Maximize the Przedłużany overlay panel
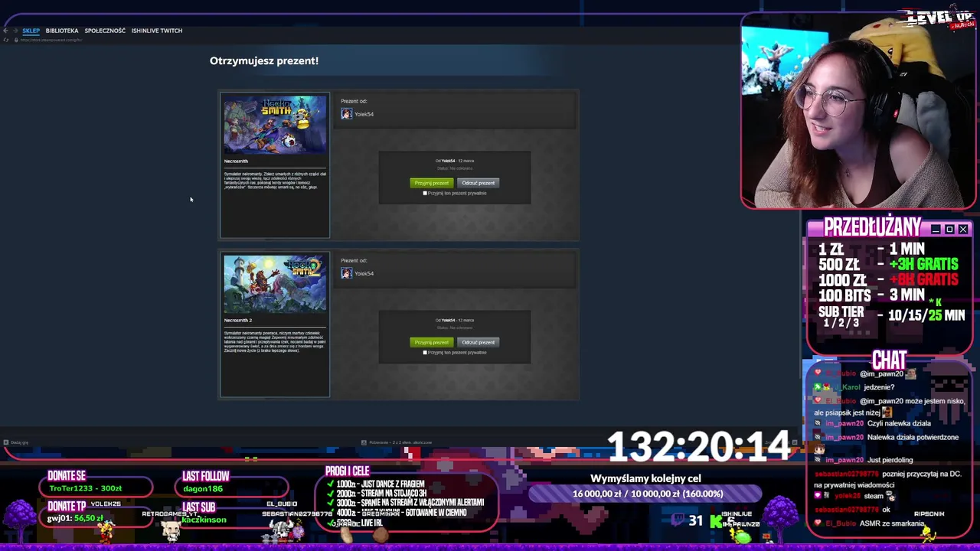This screenshot has width=980, height=551. [949, 230]
